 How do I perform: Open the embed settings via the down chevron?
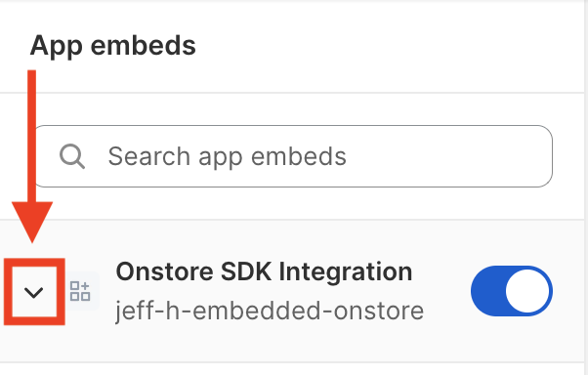point(34,292)
